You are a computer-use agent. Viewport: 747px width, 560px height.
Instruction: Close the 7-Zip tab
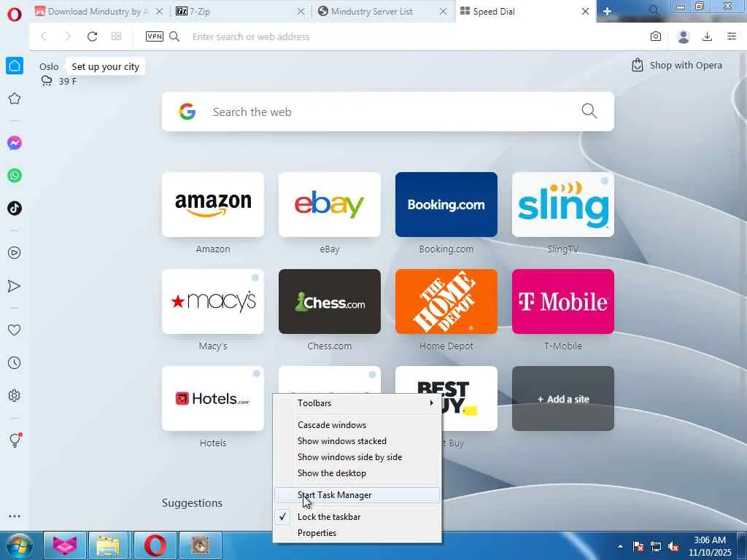[x=301, y=12]
